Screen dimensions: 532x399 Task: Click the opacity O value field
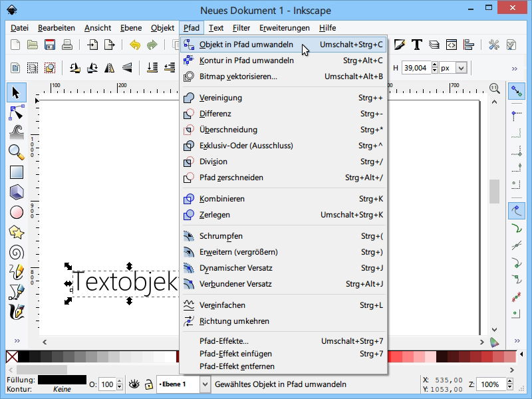click(107, 384)
